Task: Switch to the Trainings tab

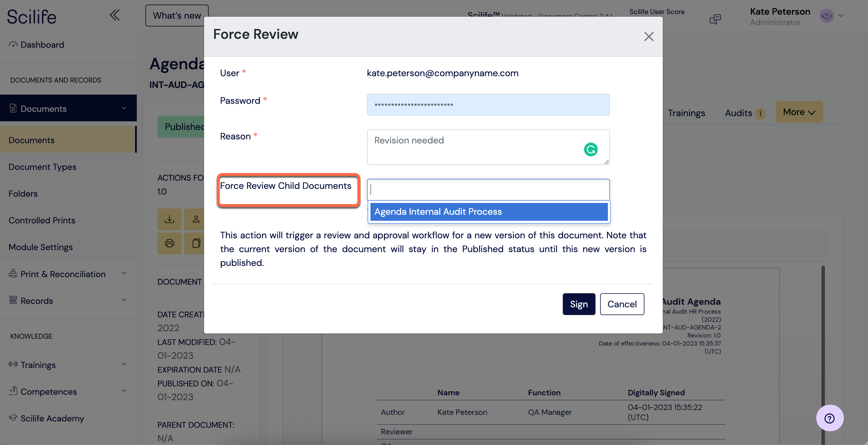Action: [686, 113]
